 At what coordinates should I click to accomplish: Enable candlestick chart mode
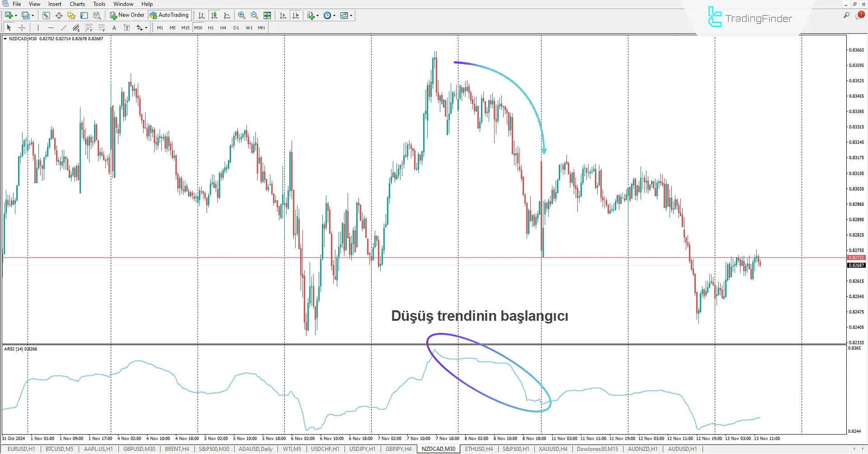pos(214,15)
